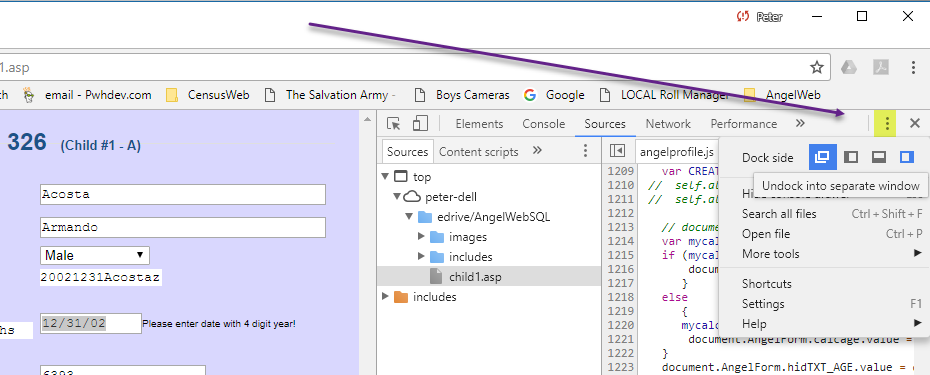Show more navigator tabs chevron
This screenshot has height=375, width=930.
coord(537,151)
